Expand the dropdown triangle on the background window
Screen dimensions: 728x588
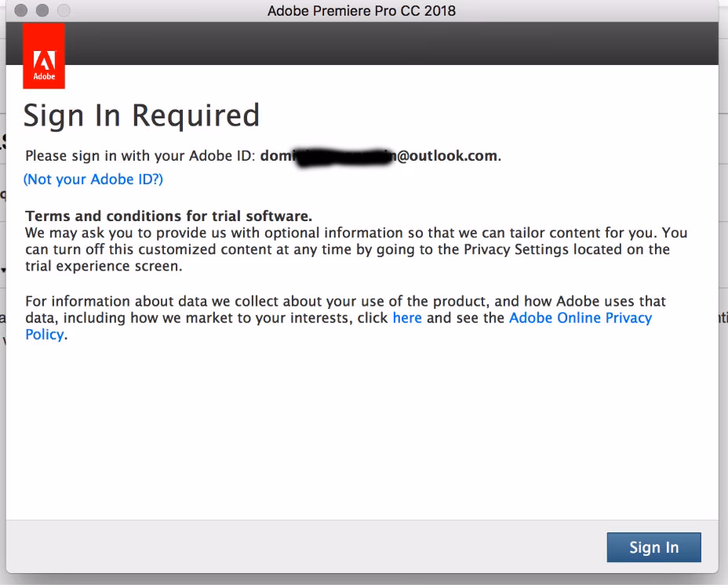coord(4,270)
